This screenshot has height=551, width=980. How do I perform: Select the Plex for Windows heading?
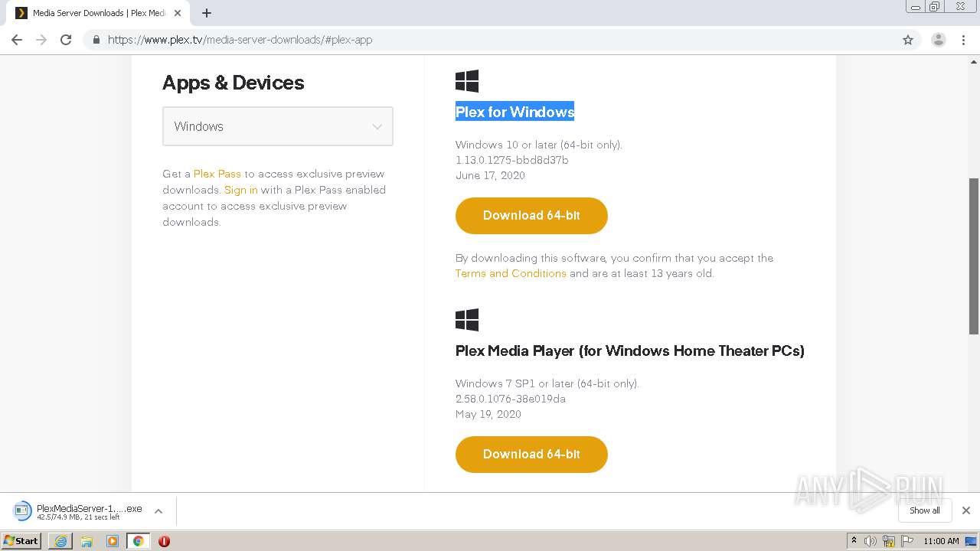pyautogui.click(x=514, y=112)
